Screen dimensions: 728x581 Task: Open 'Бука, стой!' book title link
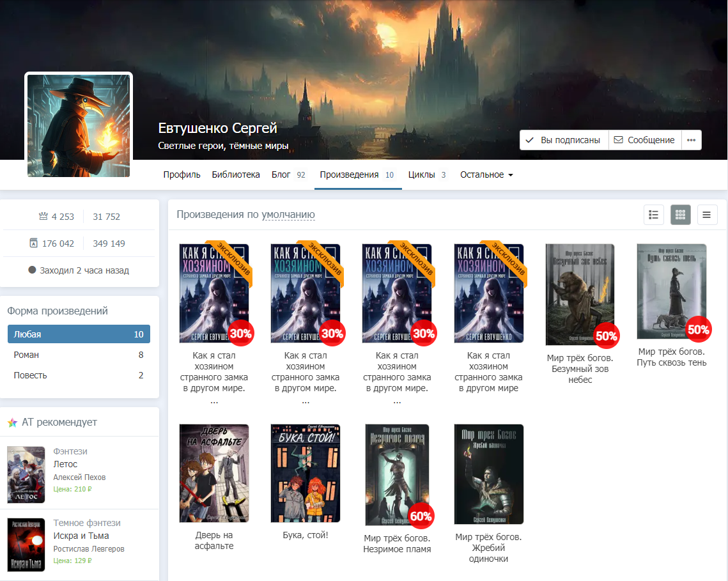tap(305, 535)
